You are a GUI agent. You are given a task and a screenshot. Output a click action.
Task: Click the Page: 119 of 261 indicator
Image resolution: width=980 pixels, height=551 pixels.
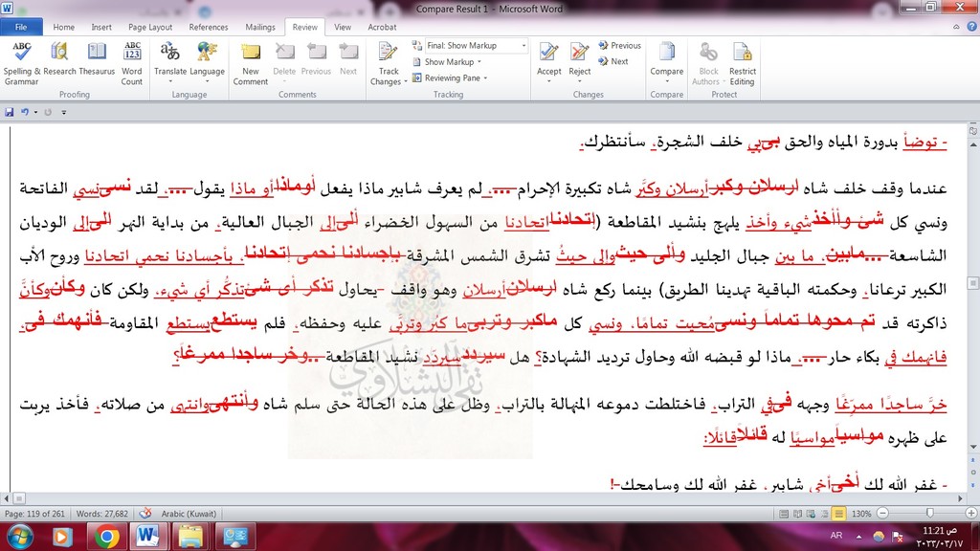click(x=35, y=514)
